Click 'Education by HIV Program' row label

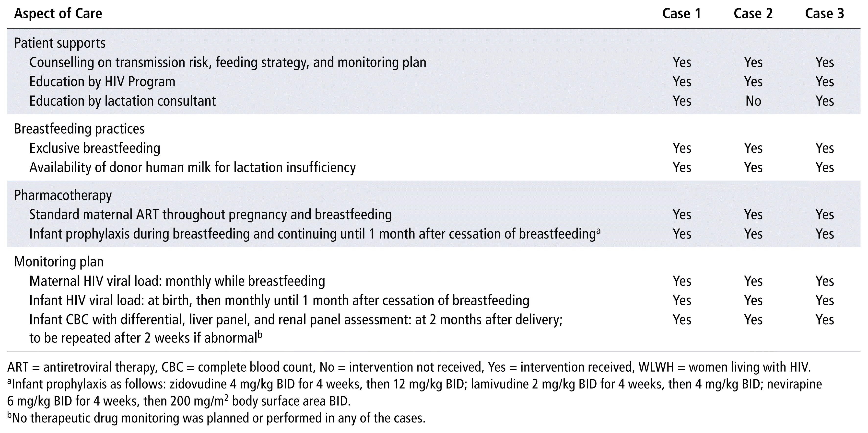point(102,82)
